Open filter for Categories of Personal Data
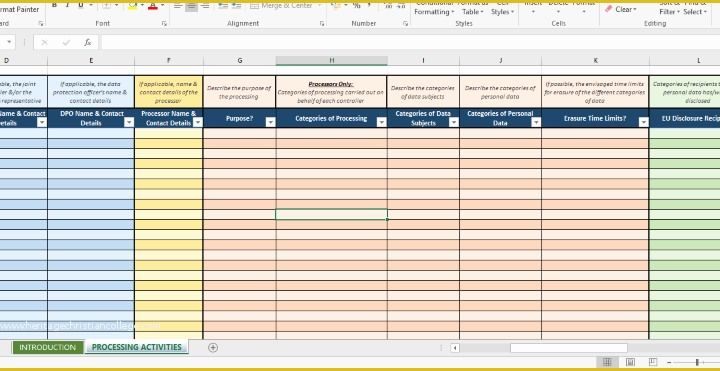Screen dimensions: 720x371 coord(536,122)
